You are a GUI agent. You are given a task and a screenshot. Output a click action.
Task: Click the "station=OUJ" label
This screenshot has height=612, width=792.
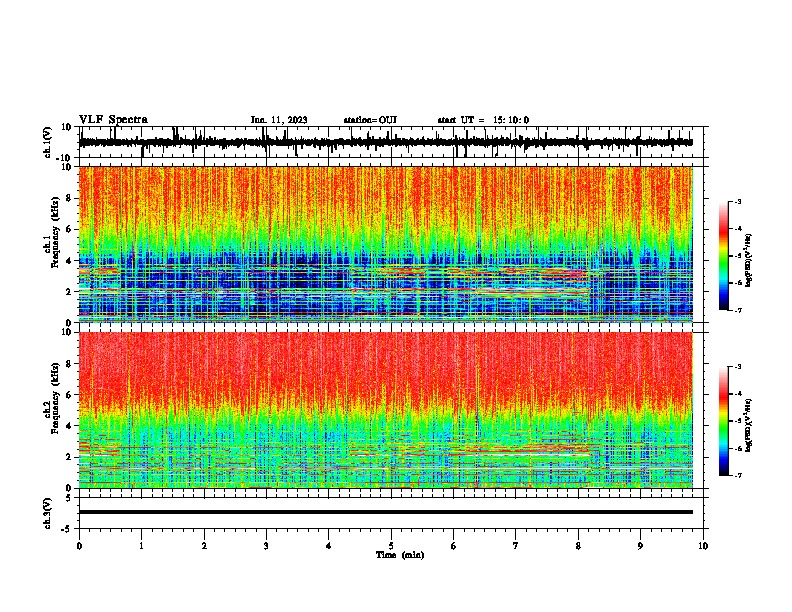[370, 120]
